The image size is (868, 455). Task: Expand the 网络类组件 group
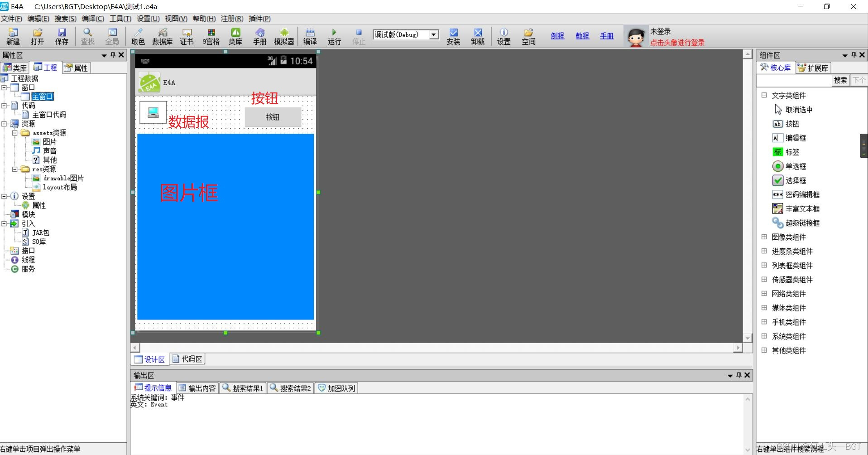coord(764,293)
